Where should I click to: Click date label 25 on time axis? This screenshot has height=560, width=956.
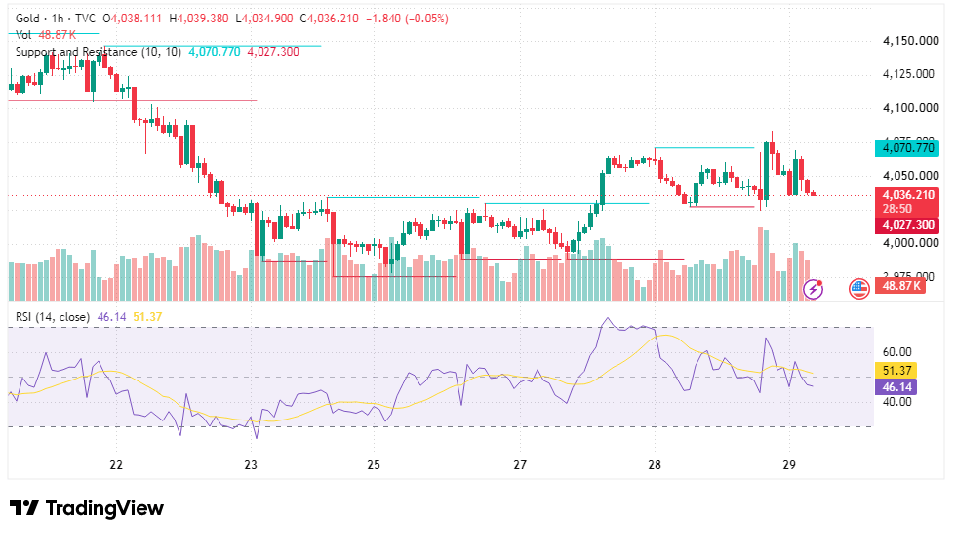(x=373, y=464)
